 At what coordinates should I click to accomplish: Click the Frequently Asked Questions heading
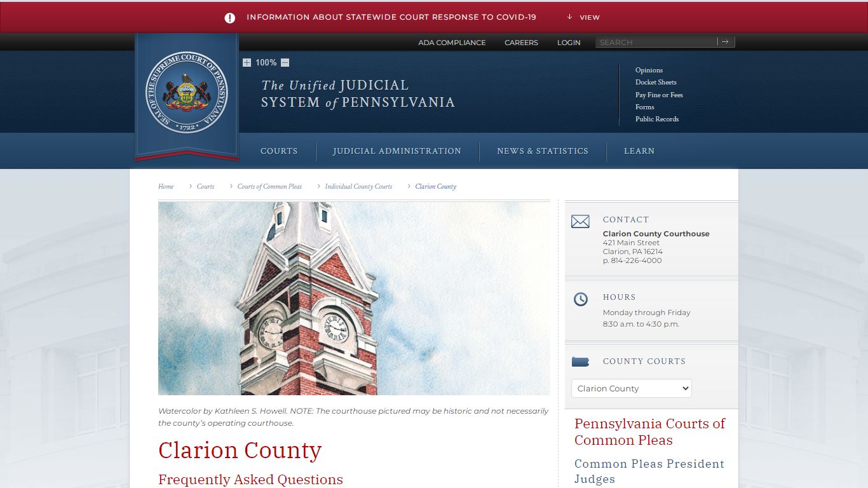[x=250, y=480]
